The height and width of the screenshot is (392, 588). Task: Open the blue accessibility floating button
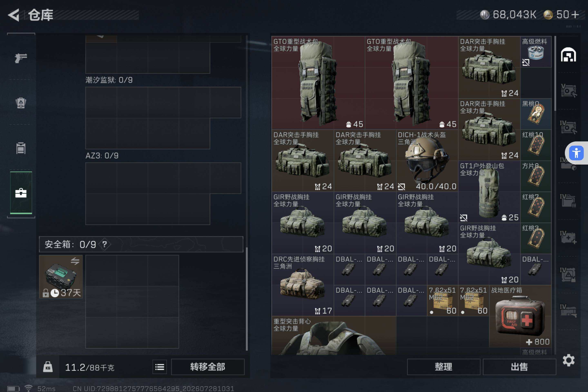click(x=576, y=153)
